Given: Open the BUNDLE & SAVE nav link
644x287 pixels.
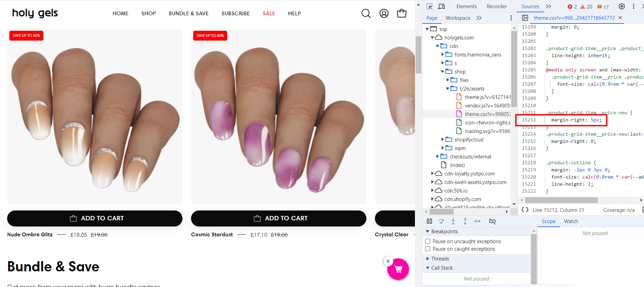Looking at the screenshot, I should (x=189, y=14).
